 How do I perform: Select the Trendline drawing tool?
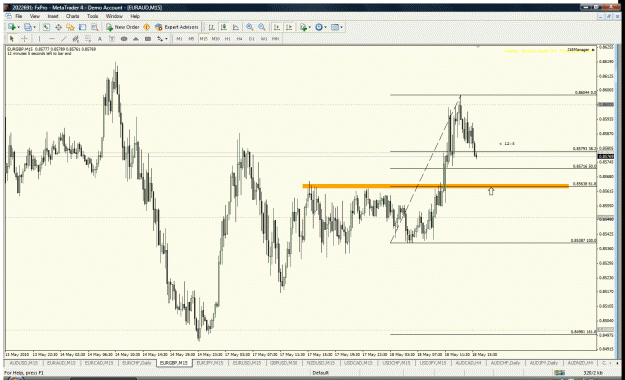(63, 39)
